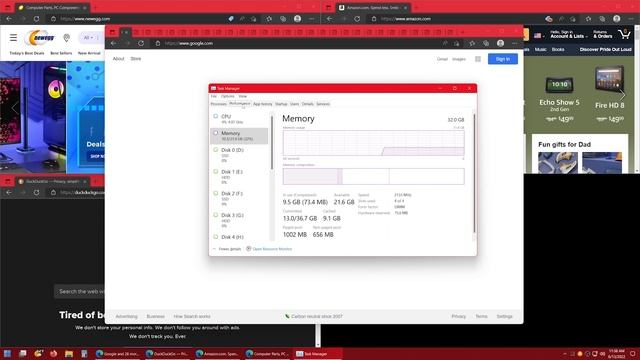This screenshot has height=360, width=640.
Task: Click Open Resource Monitor link
Action: pos(272,249)
